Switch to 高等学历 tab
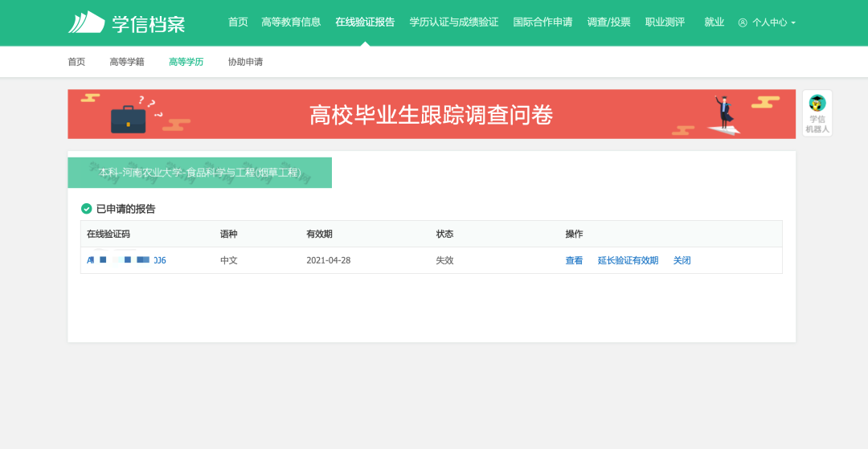 click(x=186, y=62)
